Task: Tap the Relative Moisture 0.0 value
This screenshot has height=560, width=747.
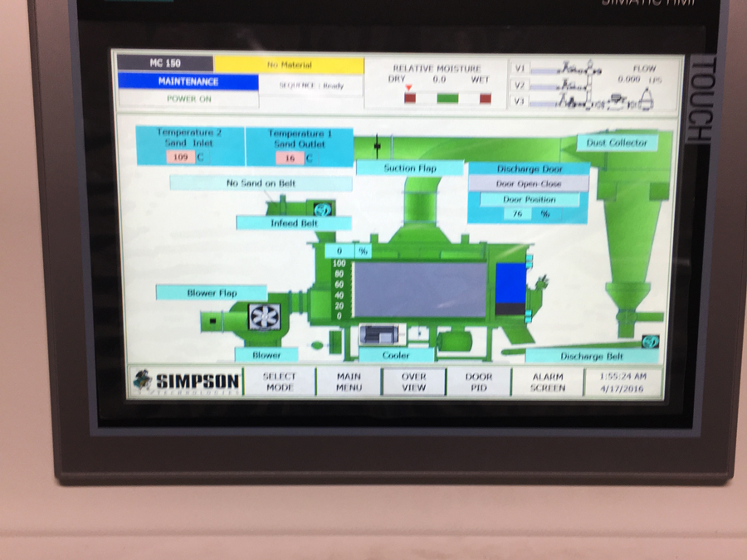Action: [x=439, y=80]
